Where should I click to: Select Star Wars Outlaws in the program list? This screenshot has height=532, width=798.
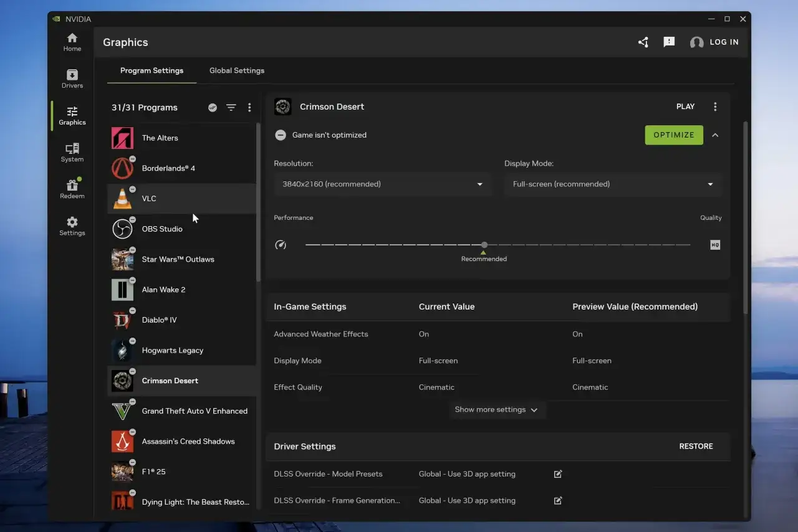[x=181, y=259]
